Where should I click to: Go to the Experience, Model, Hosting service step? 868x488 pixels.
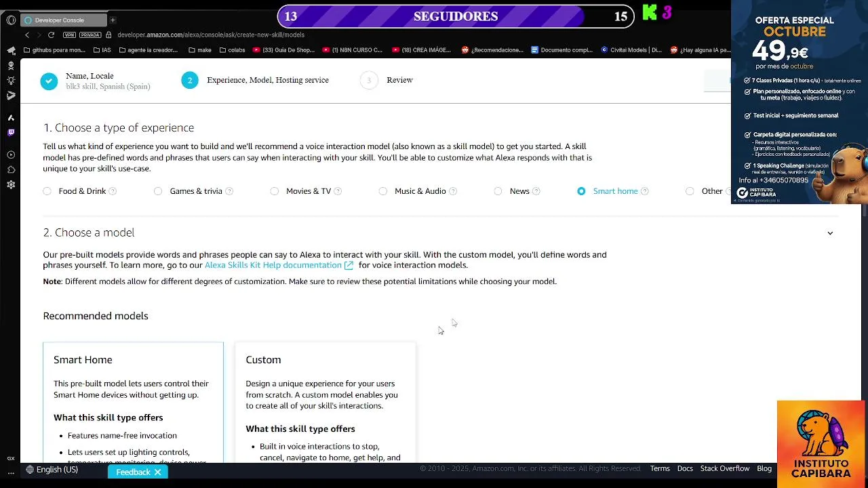255,81
